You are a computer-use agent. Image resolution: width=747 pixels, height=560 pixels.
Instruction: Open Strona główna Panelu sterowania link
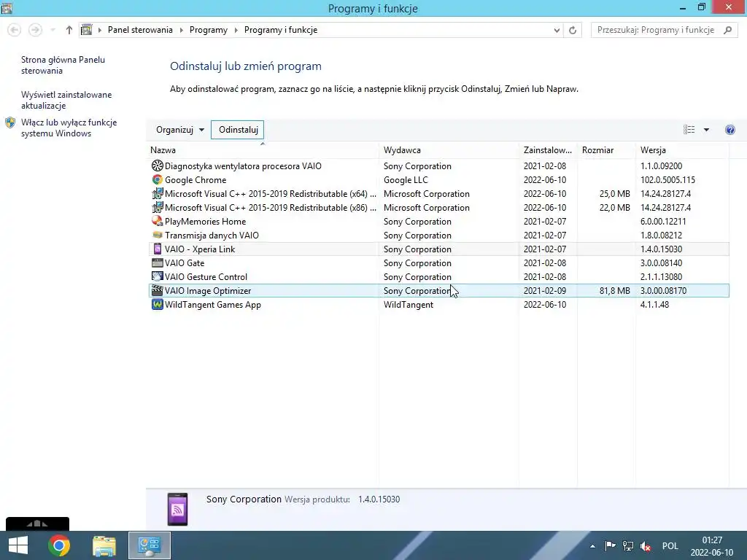coord(63,65)
